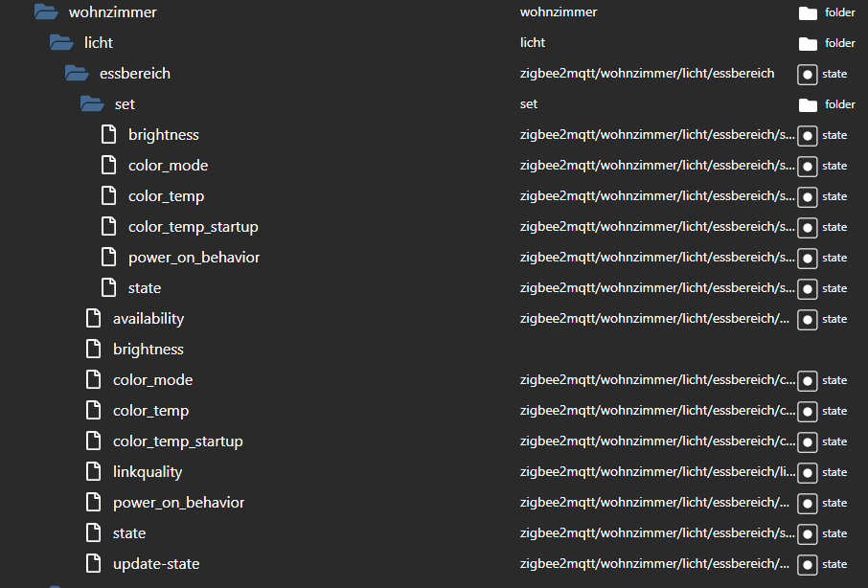Click the white folder type icon in wohnzimmer row
This screenshot has width=868, height=588.
pyautogui.click(x=808, y=12)
